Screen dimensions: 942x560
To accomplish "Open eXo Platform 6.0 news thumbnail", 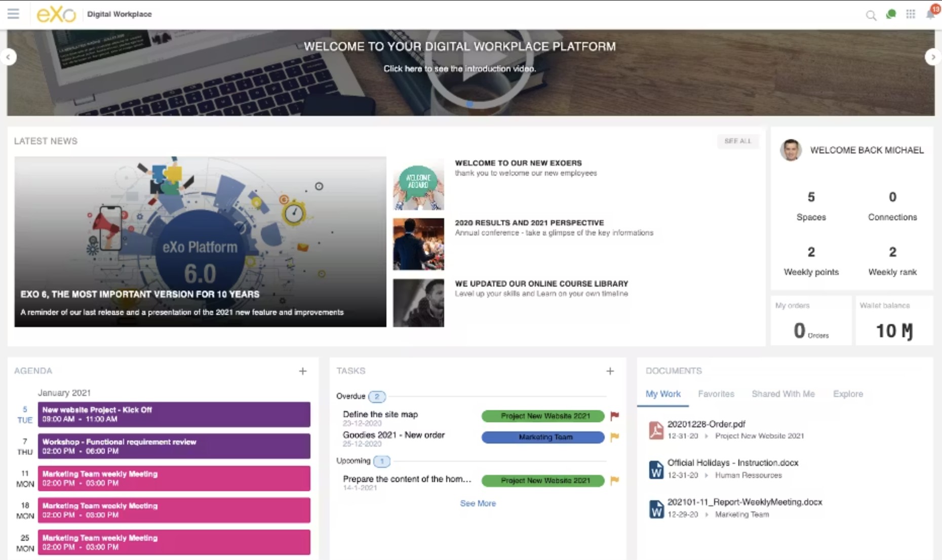I will pos(200,242).
